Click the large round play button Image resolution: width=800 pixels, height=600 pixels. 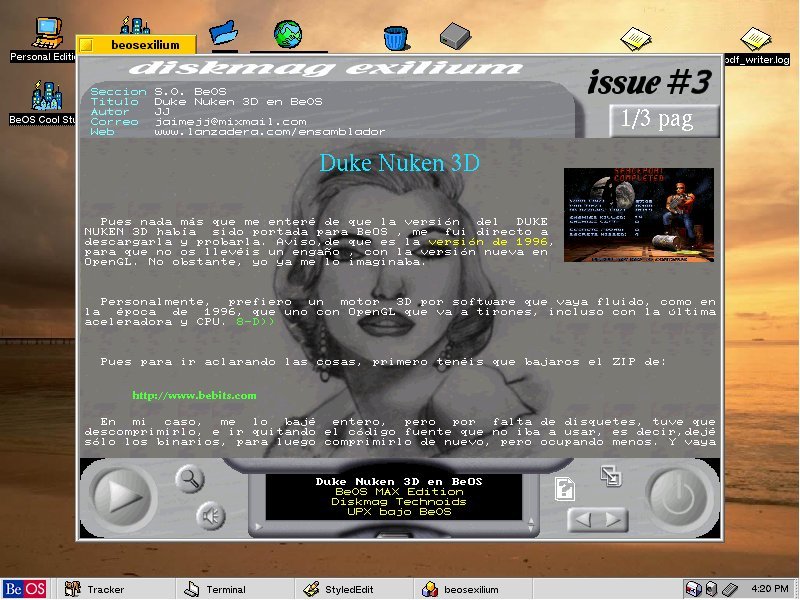pyautogui.click(x=122, y=495)
